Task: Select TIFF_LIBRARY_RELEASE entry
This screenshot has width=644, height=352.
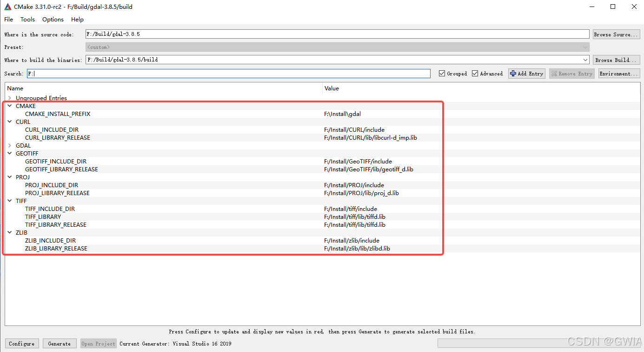Action: point(56,225)
